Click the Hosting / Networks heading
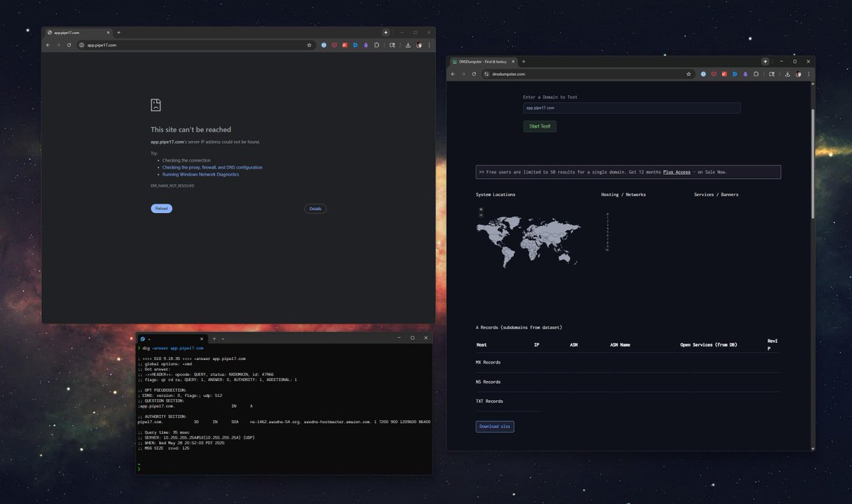Viewport: 852px width, 504px height. pyautogui.click(x=623, y=195)
